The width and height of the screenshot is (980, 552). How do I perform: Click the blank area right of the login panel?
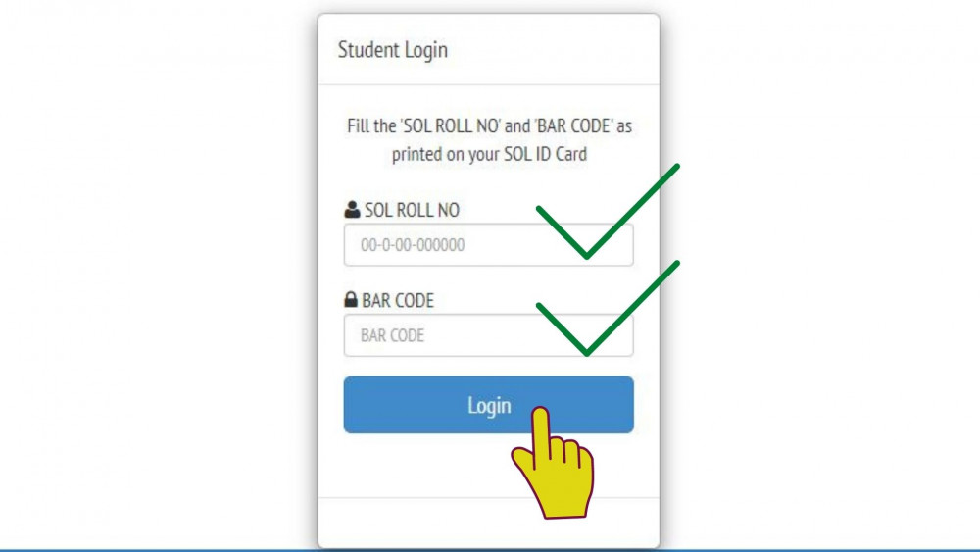pyautogui.click(x=820, y=276)
